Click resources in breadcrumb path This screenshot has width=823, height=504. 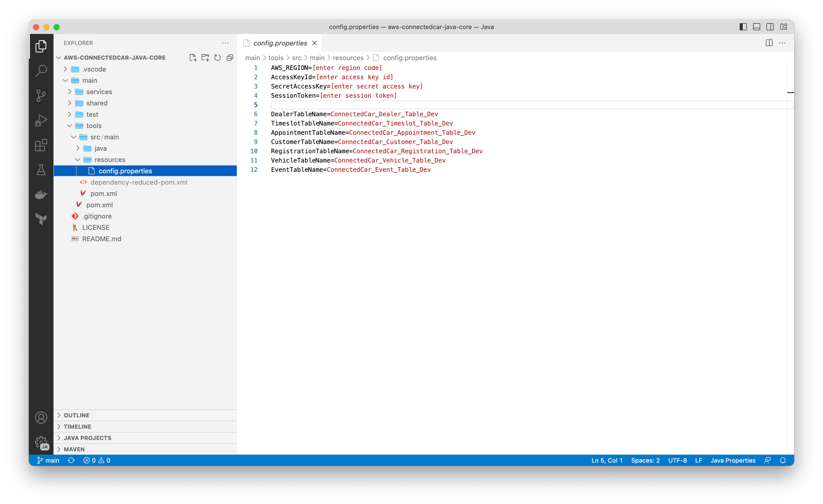348,58
